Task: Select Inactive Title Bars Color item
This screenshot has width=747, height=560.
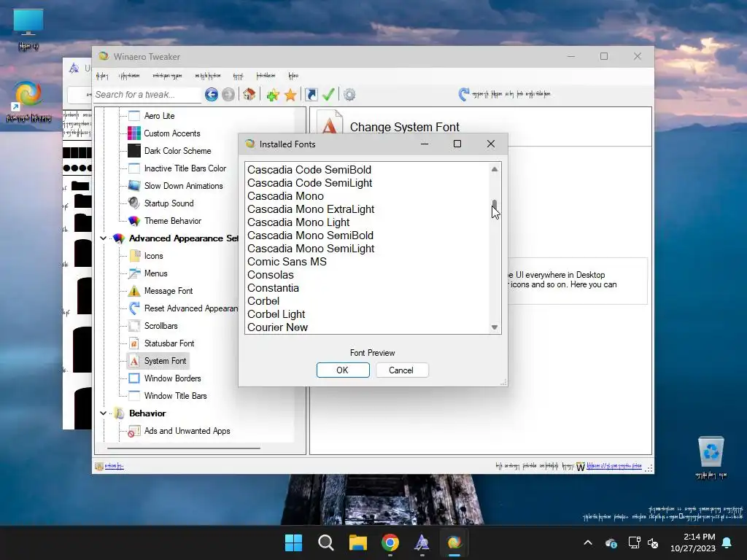Action: click(185, 168)
